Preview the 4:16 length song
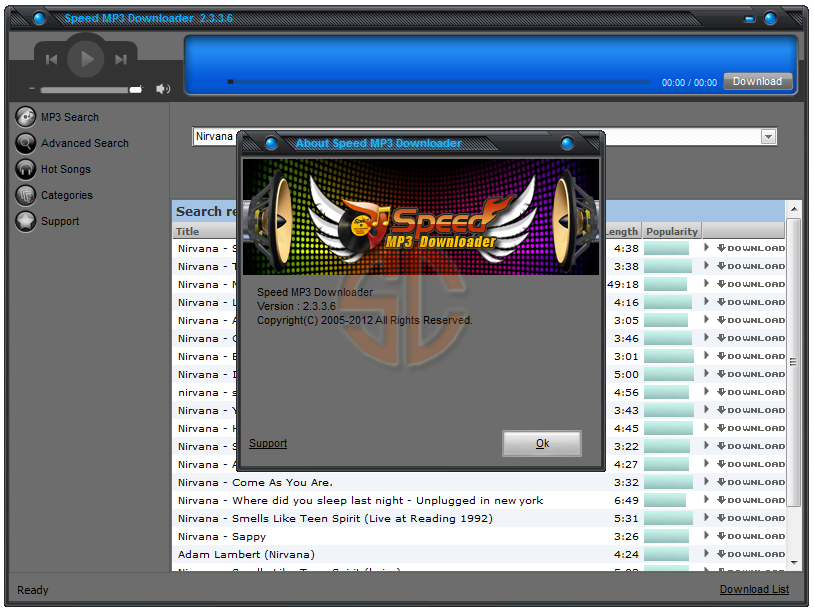Screen dimensions: 814x613 pos(706,302)
